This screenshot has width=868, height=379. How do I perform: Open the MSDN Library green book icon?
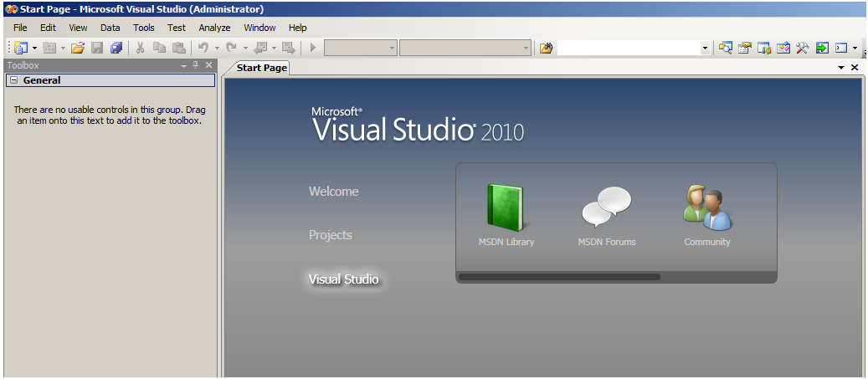point(506,207)
